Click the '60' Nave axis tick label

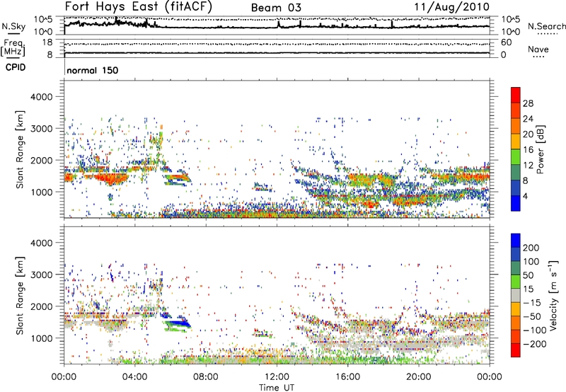click(x=506, y=42)
